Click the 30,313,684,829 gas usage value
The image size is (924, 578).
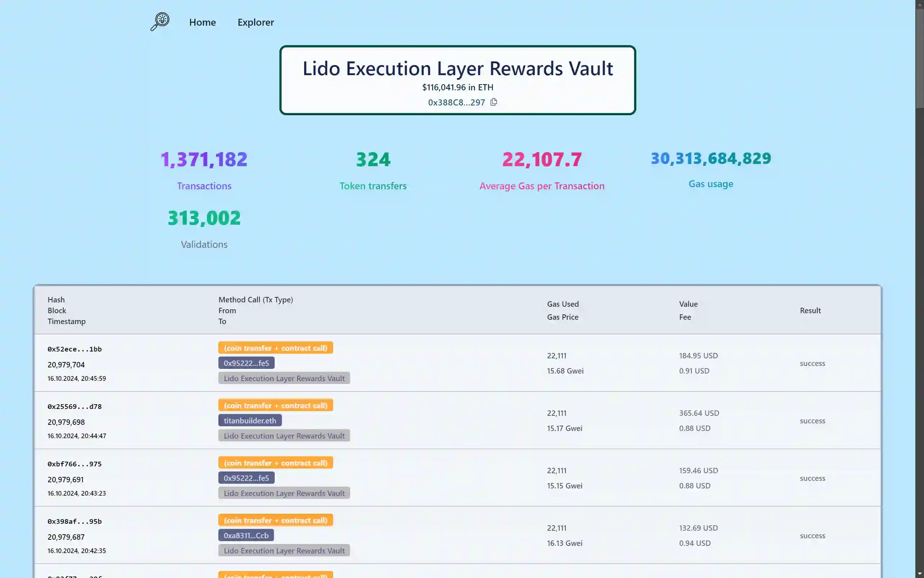(711, 158)
